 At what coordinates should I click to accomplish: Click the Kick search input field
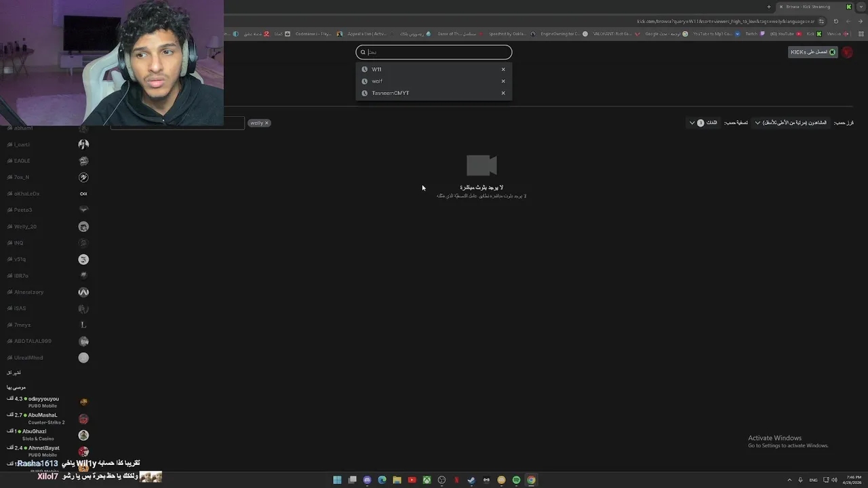click(434, 52)
